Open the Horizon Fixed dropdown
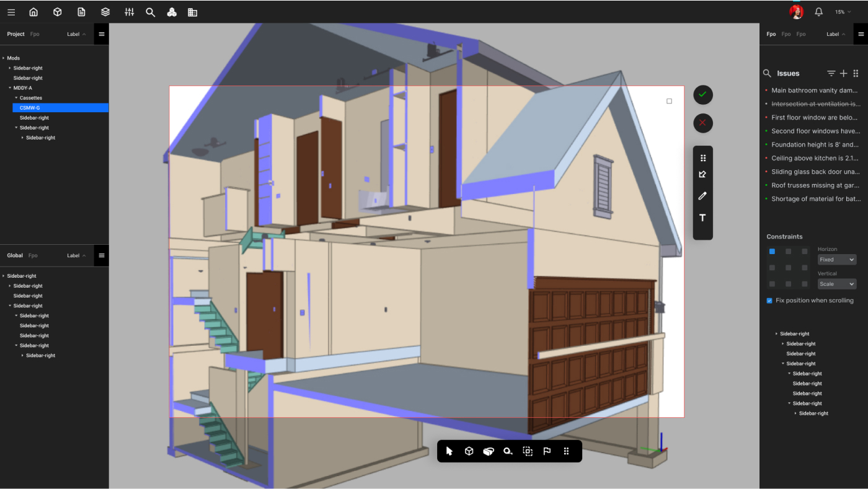 coord(836,260)
